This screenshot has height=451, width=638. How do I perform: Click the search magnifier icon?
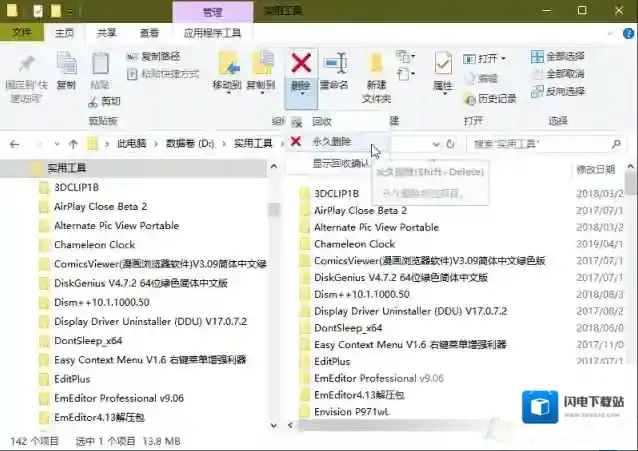(616, 144)
